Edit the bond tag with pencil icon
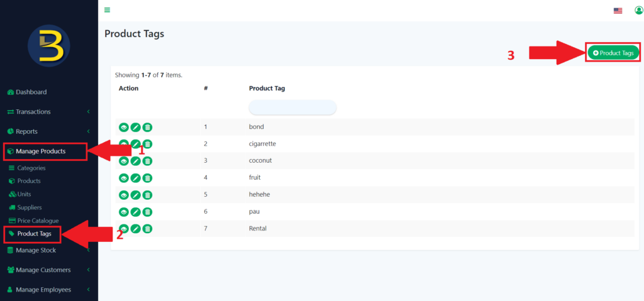The width and height of the screenshot is (644, 301). click(135, 128)
